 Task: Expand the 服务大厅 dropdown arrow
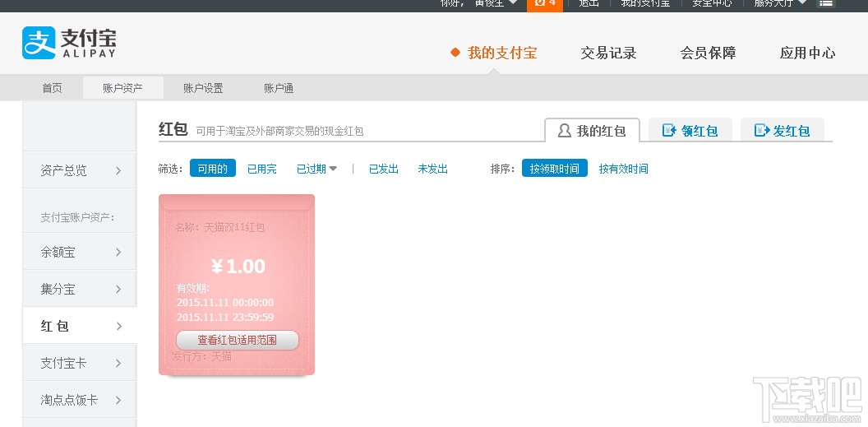point(802,2)
